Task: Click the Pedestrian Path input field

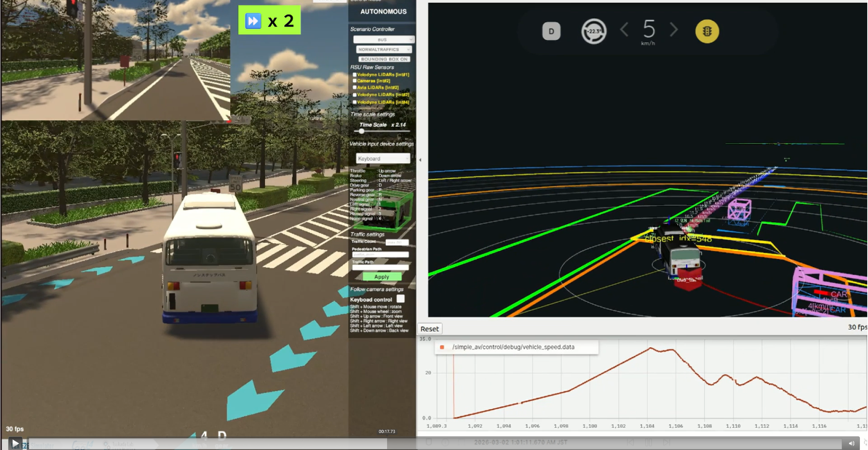Action: click(380, 255)
